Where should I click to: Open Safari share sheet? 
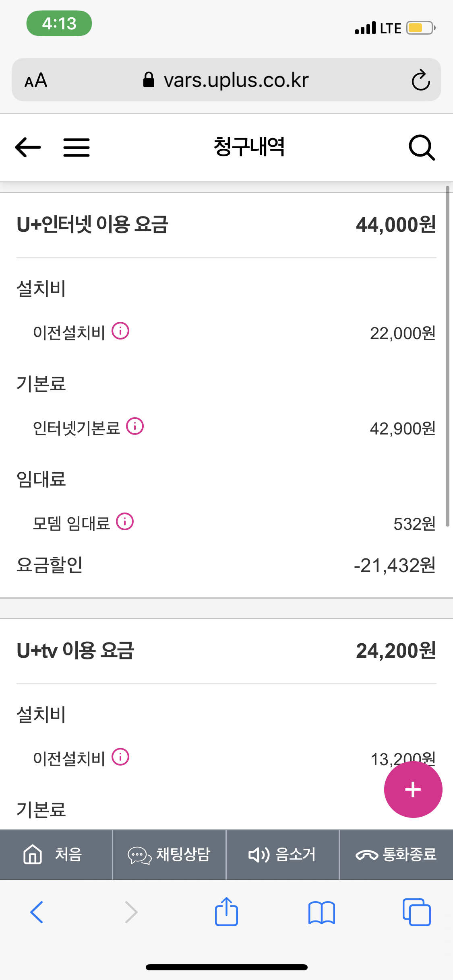226,912
